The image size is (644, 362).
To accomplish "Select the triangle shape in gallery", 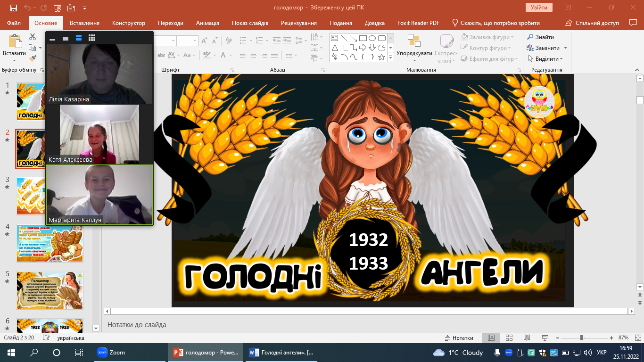I will (334, 48).
